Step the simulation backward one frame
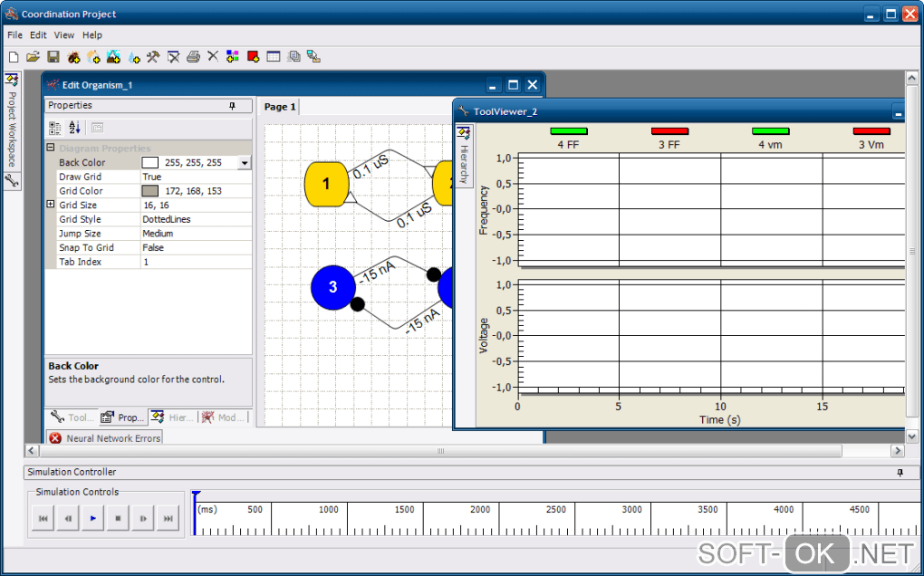Image resolution: width=924 pixels, height=576 pixels. point(68,518)
